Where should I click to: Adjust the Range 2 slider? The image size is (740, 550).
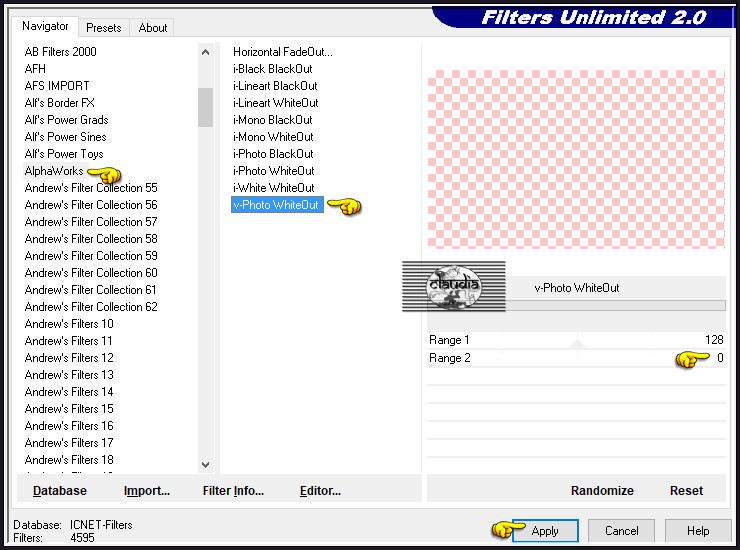tap(576, 358)
